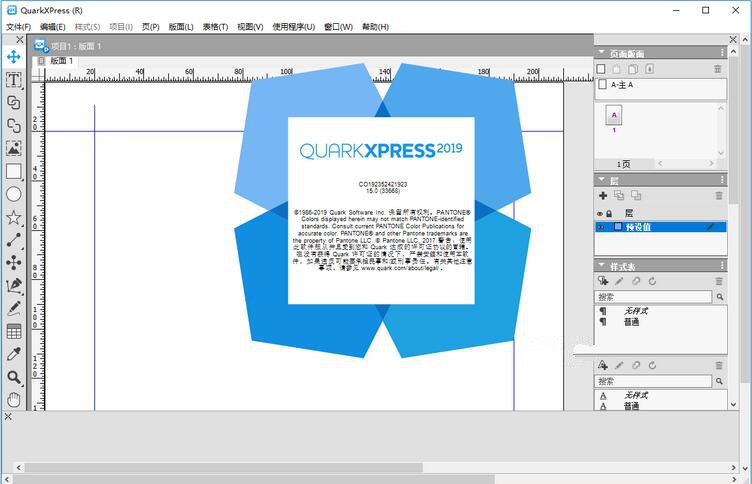Select the four-node item format tool
Image resolution: width=752 pixels, height=484 pixels.
click(13, 262)
